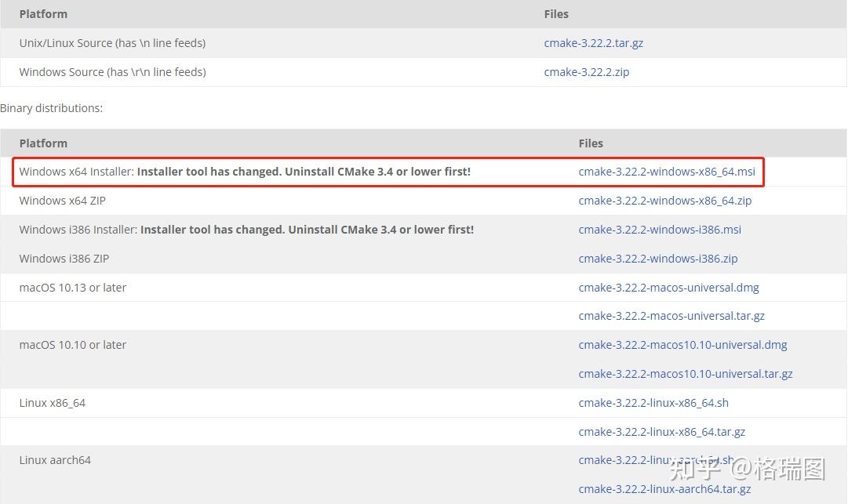Download cmake-3.22.2-linux-x86_64.sh script
Viewport: 848px width, 504px height.
653,403
